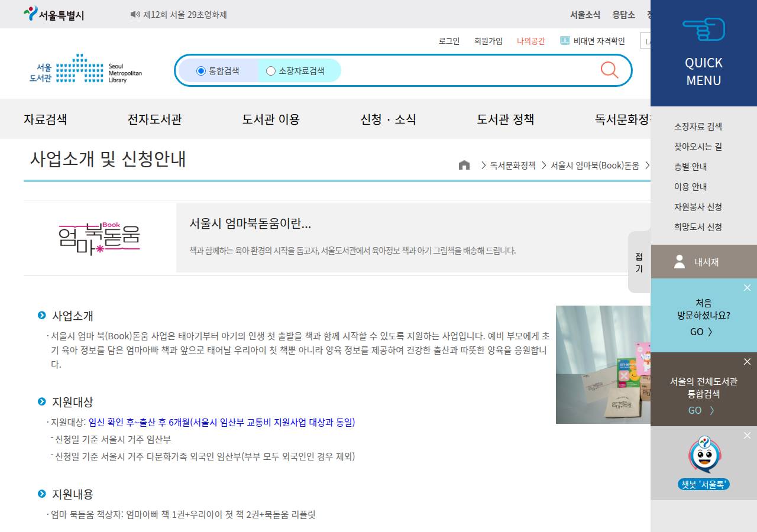The width and height of the screenshot is (757, 532).
Task: Click the monitor icon beside 비대면 자격확인
Action: [565, 41]
